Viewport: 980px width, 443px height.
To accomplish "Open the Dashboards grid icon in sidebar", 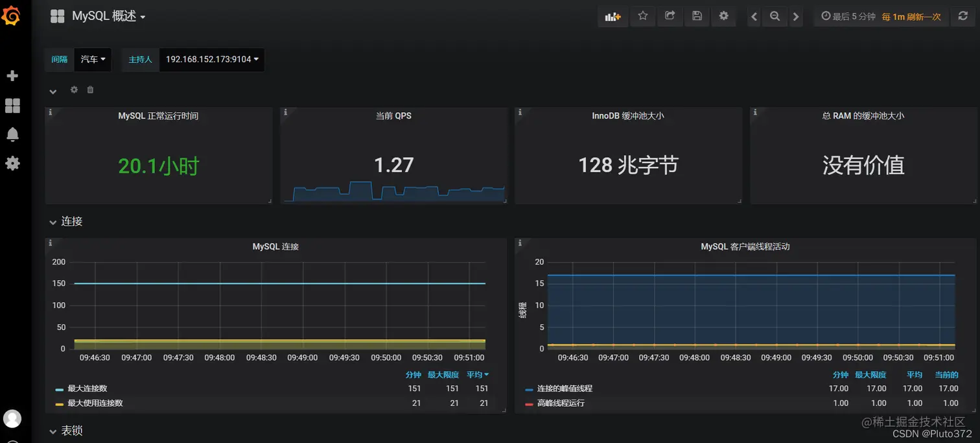I will (12, 105).
